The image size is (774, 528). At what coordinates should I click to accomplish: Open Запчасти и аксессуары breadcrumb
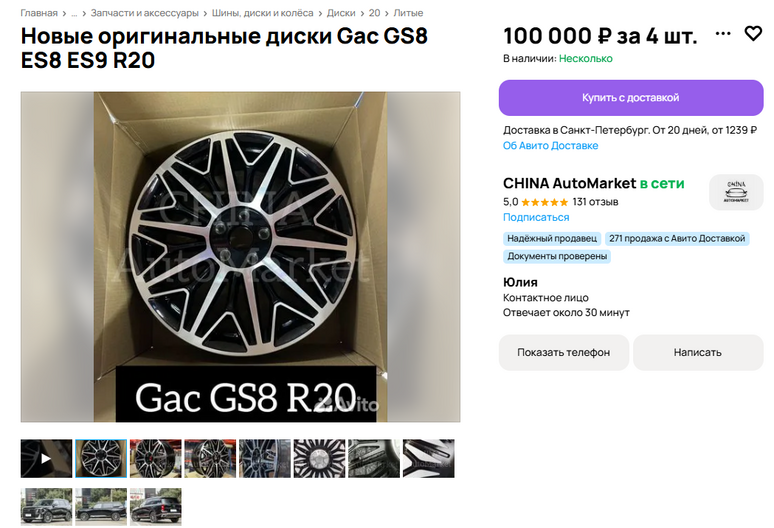pos(145,13)
